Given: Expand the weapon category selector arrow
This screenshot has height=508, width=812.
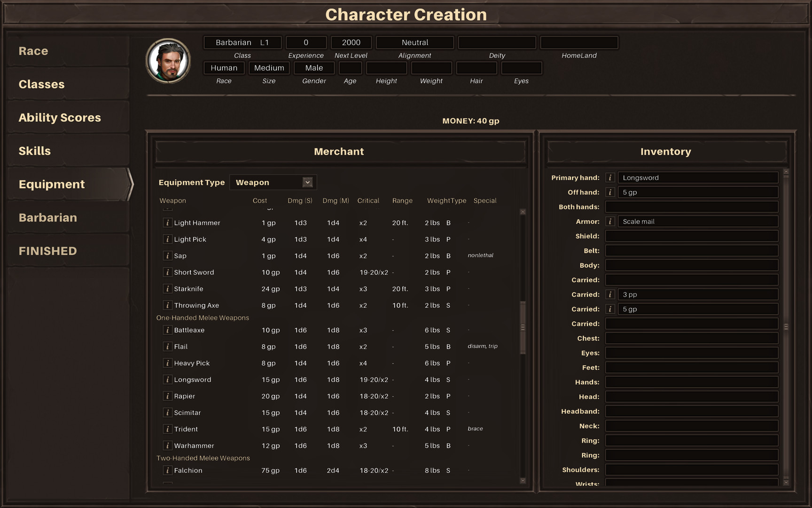Looking at the screenshot, I should [x=307, y=182].
